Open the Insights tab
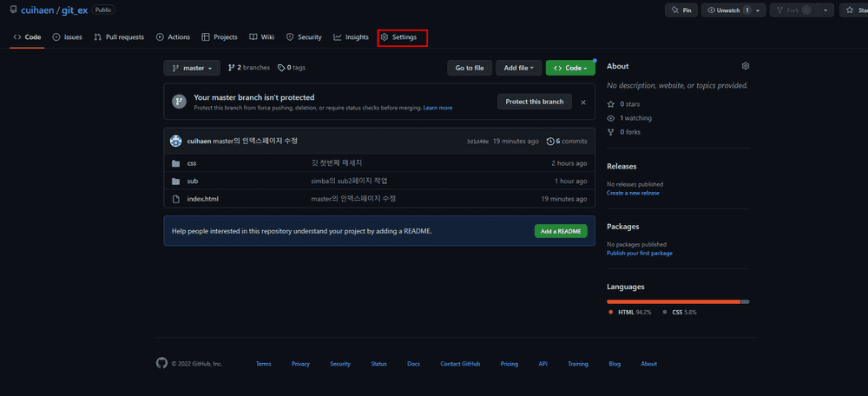This screenshot has width=868, height=396. [x=351, y=37]
